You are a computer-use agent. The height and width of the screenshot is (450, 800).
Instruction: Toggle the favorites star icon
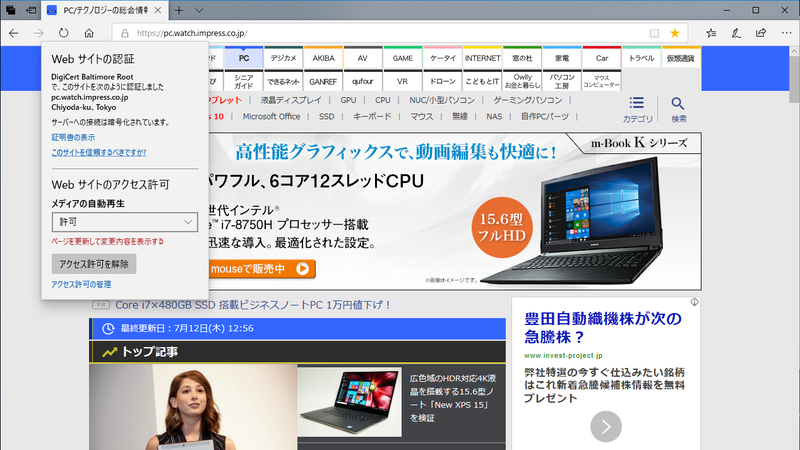tap(674, 33)
